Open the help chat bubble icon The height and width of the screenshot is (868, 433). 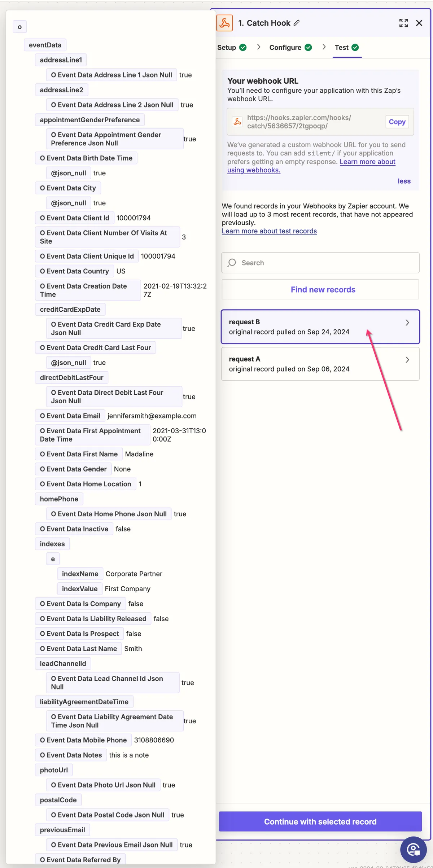pos(413,850)
